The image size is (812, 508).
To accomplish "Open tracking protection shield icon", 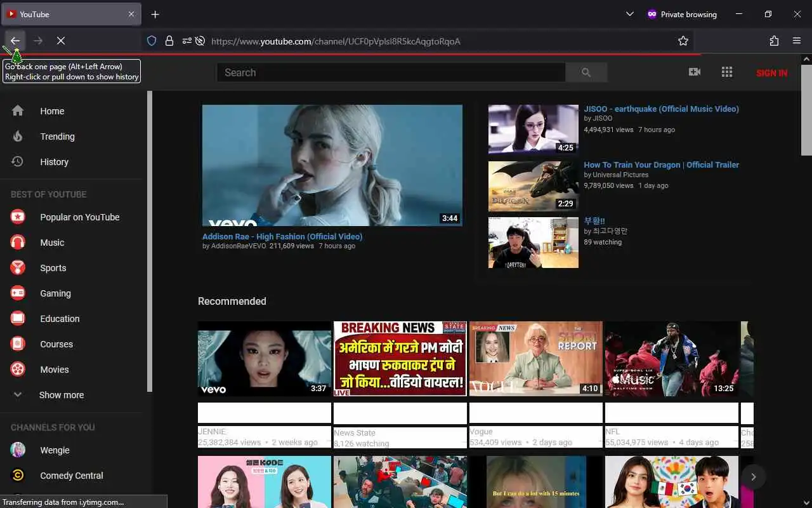I will click(152, 41).
